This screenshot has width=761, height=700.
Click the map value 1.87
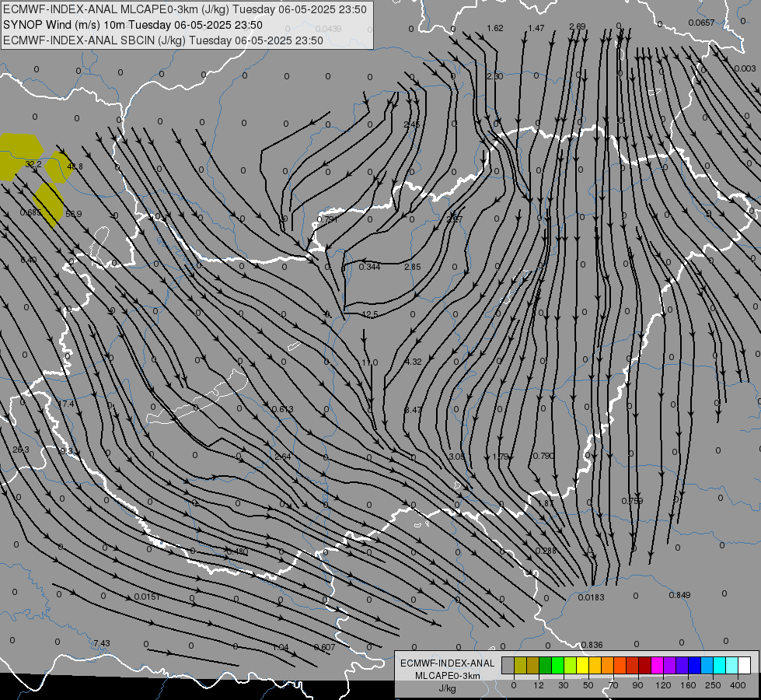coord(546,503)
